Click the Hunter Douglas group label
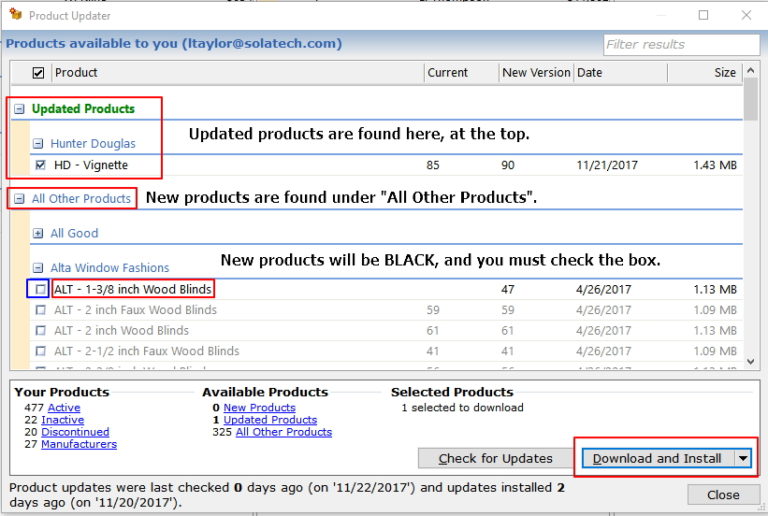This screenshot has width=768, height=516. coord(93,143)
